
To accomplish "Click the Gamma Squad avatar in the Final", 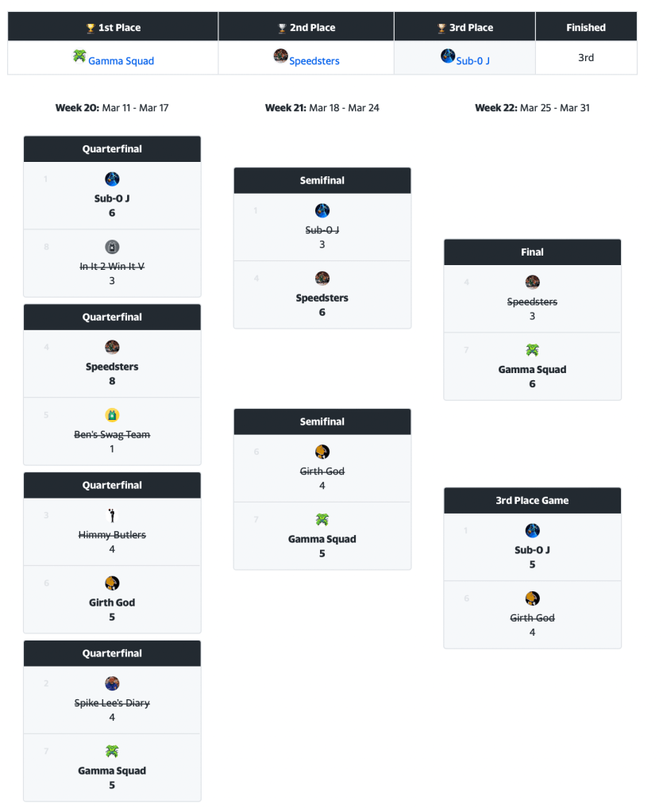I will (x=532, y=350).
